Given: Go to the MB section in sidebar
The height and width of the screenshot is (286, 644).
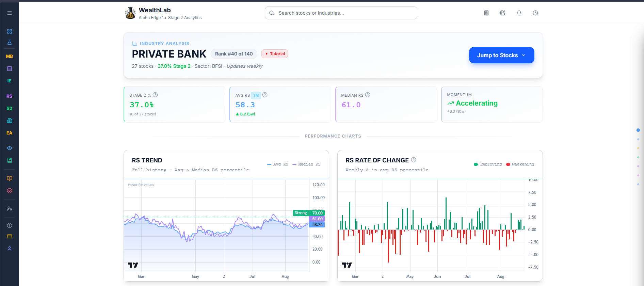Looking at the screenshot, I should (x=10, y=57).
